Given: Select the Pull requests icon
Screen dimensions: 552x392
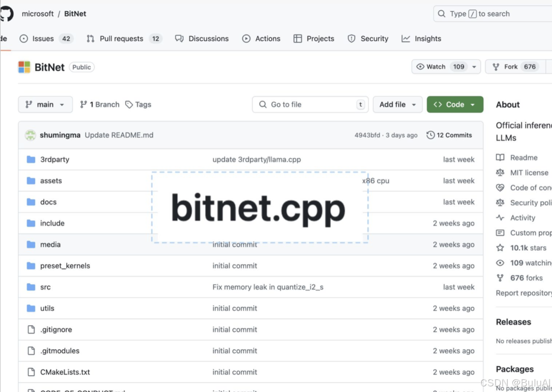Looking at the screenshot, I should point(90,39).
